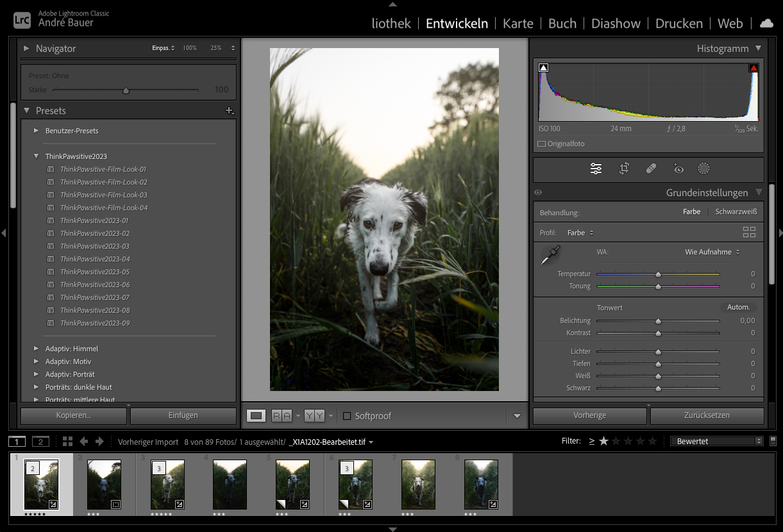The image size is (783, 532).
Task: Select the red eye correction tool
Action: pos(678,169)
